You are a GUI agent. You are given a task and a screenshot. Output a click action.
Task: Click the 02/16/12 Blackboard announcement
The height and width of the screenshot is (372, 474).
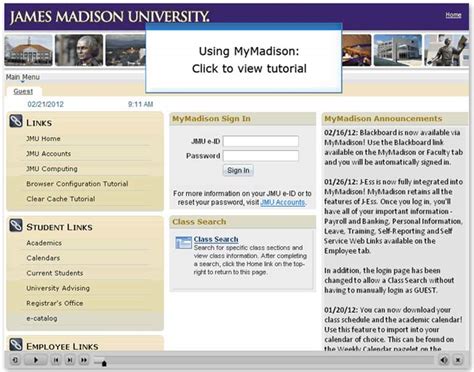393,147
